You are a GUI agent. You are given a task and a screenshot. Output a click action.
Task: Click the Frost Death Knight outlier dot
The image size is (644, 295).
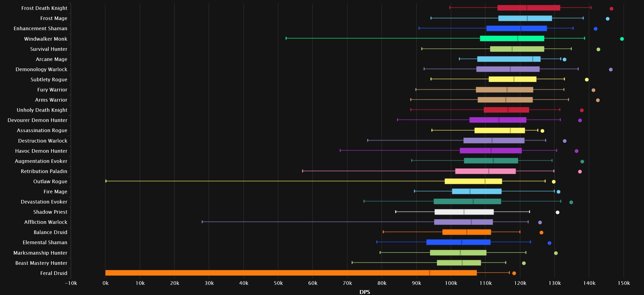click(x=611, y=9)
